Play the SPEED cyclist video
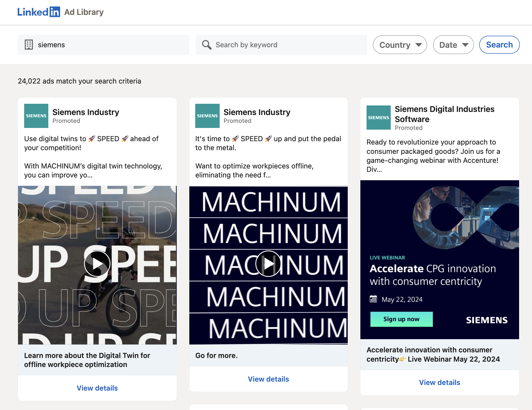Viewport: 532px width, 410px height. coord(97,264)
